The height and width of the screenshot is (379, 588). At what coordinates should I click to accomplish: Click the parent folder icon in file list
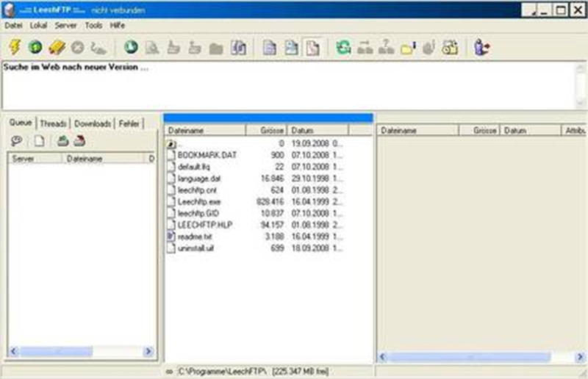(x=171, y=143)
